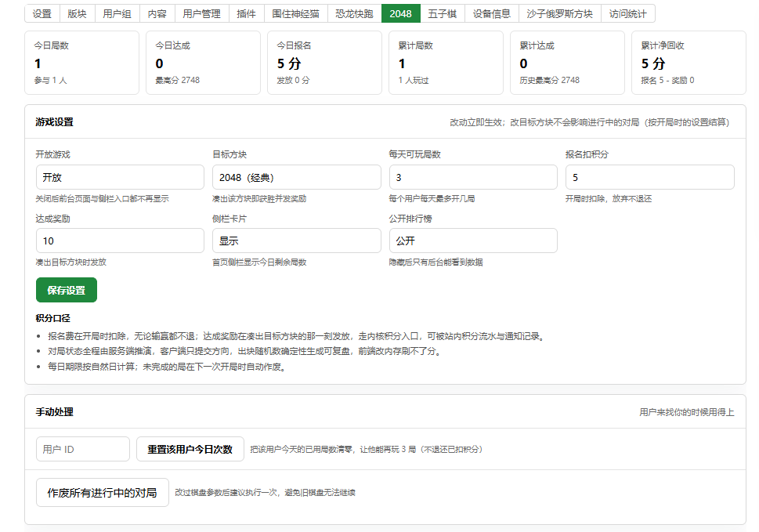The width and height of the screenshot is (759, 532).
Task: Click the 今日达成 stat card
Action: [x=204, y=63]
